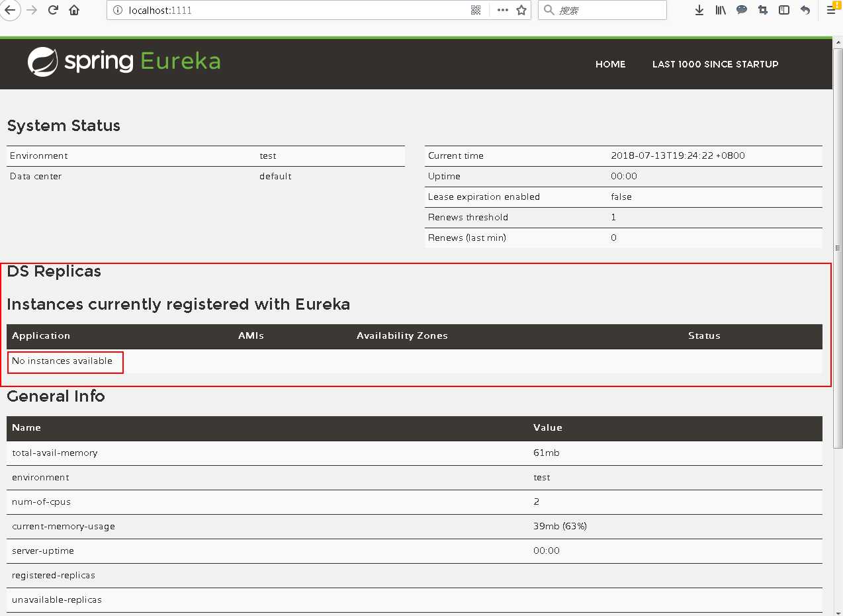The image size is (843, 616).
Task: Click the unavailable-replicas row name
Action: [x=57, y=600]
